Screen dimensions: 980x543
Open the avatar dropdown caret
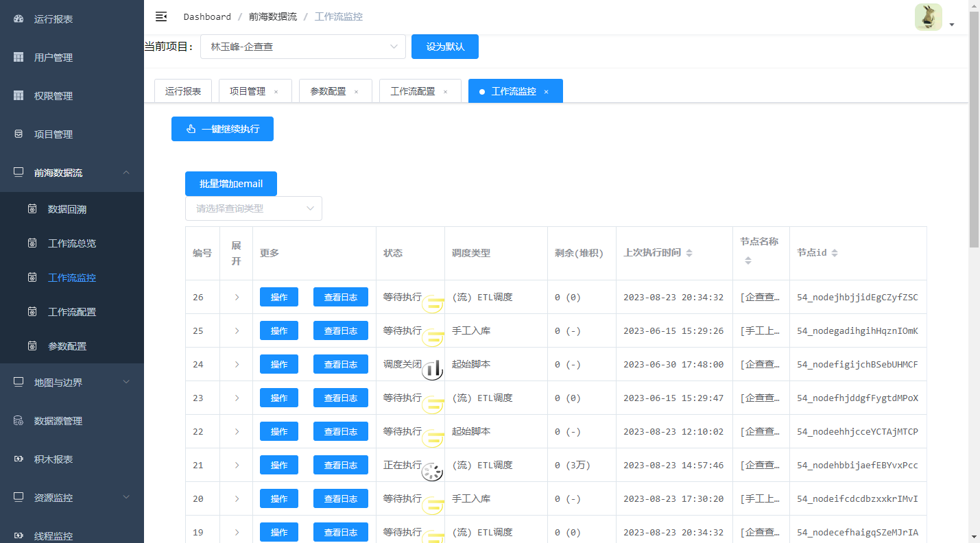pos(952,25)
